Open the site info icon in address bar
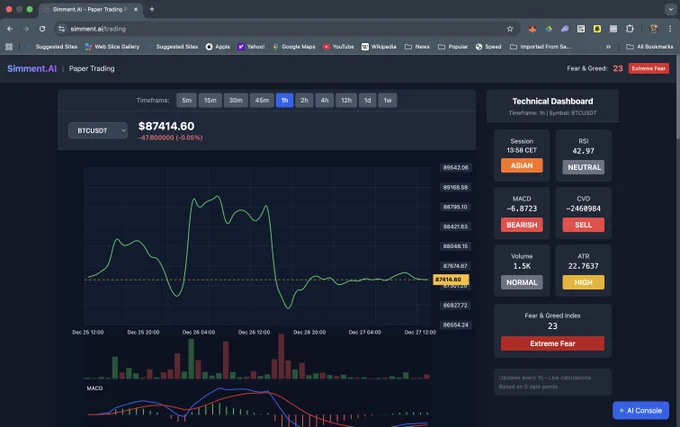680x427 pixels. (x=62, y=29)
